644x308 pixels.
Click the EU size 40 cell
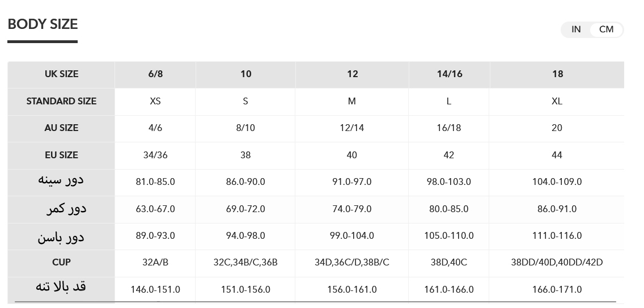[352, 155]
